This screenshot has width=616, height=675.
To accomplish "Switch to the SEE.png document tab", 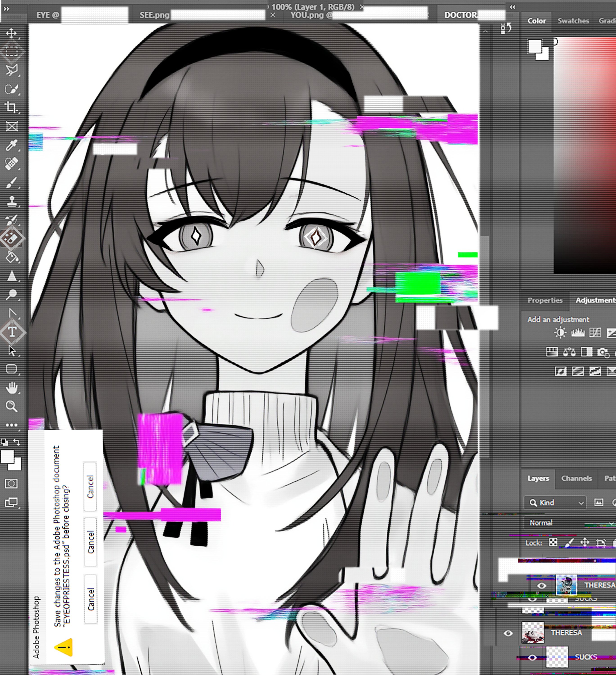I will [154, 15].
